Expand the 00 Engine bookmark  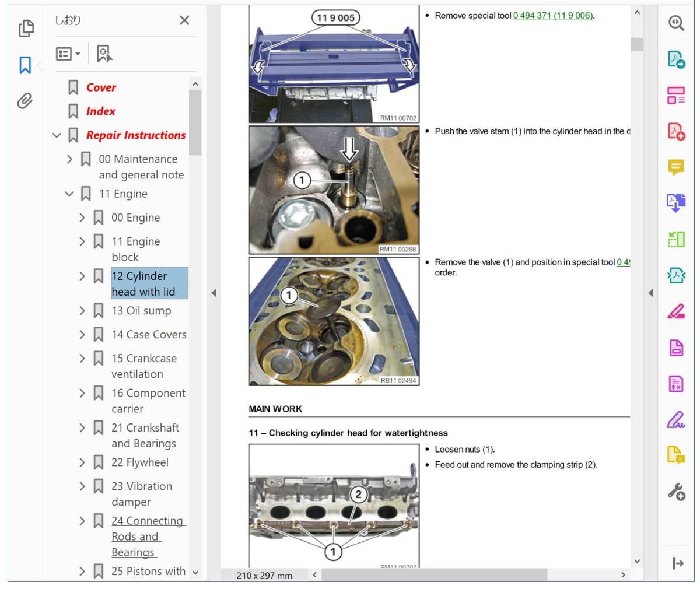[x=82, y=218]
